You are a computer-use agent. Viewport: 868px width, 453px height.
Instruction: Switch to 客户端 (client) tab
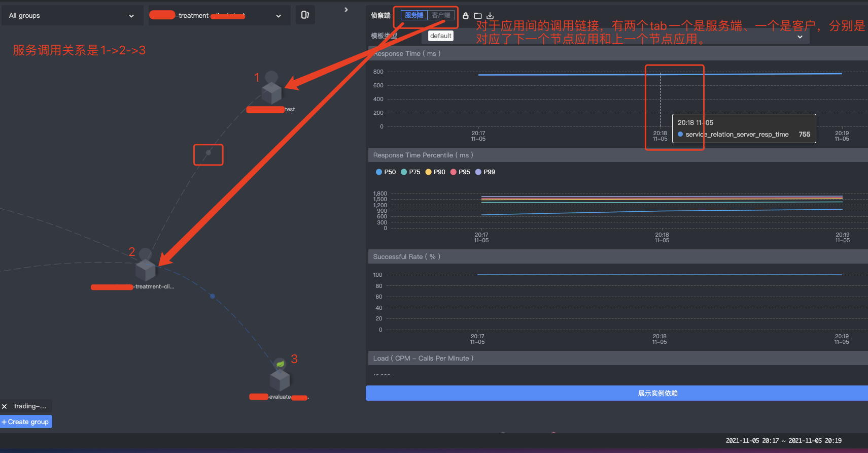tap(441, 15)
